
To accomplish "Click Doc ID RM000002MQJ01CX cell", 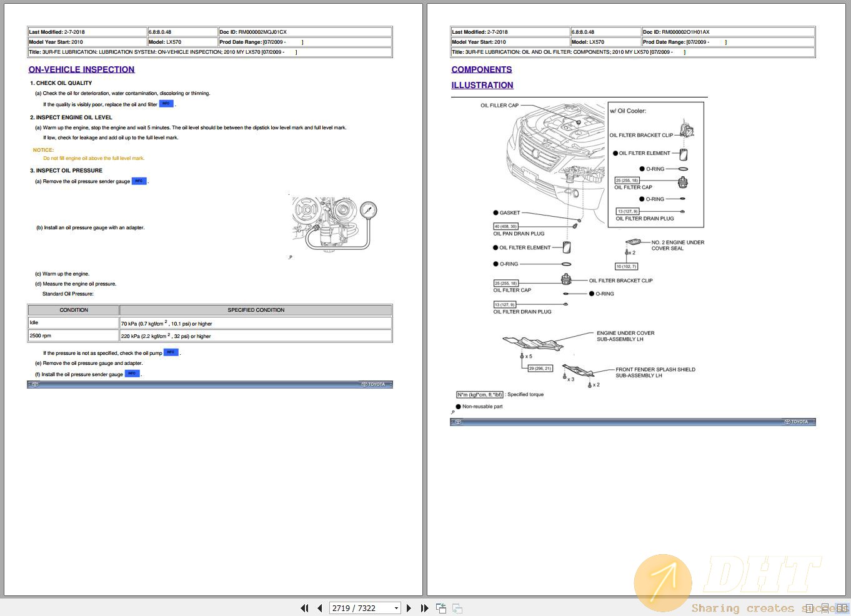I will (x=305, y=32).
